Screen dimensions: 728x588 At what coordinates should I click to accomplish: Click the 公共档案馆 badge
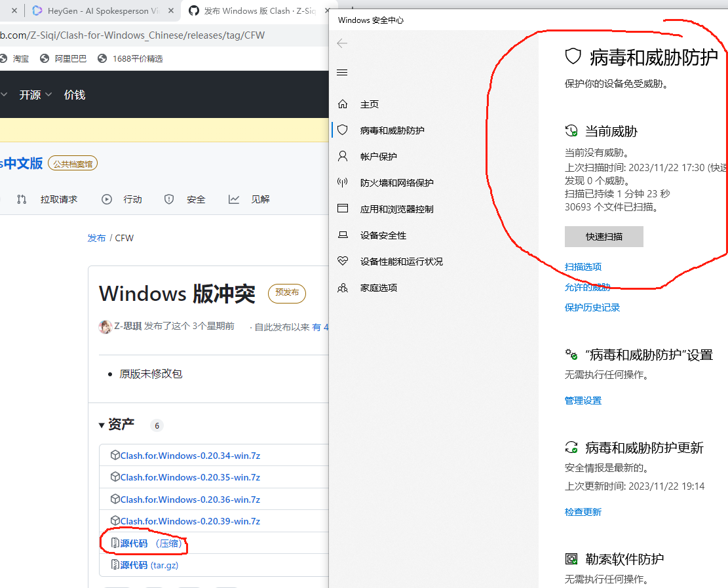click(73, 163)
